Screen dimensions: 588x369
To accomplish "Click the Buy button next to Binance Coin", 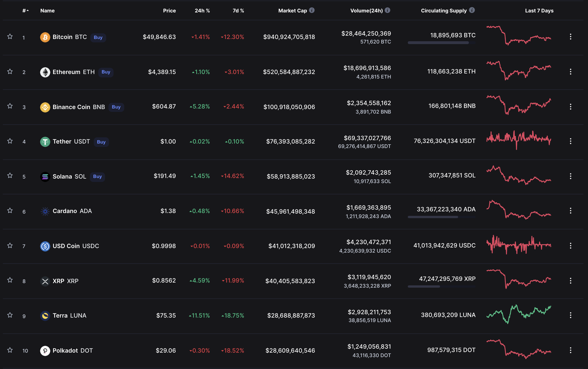I will pyautogui.click(x=116, y=107).
